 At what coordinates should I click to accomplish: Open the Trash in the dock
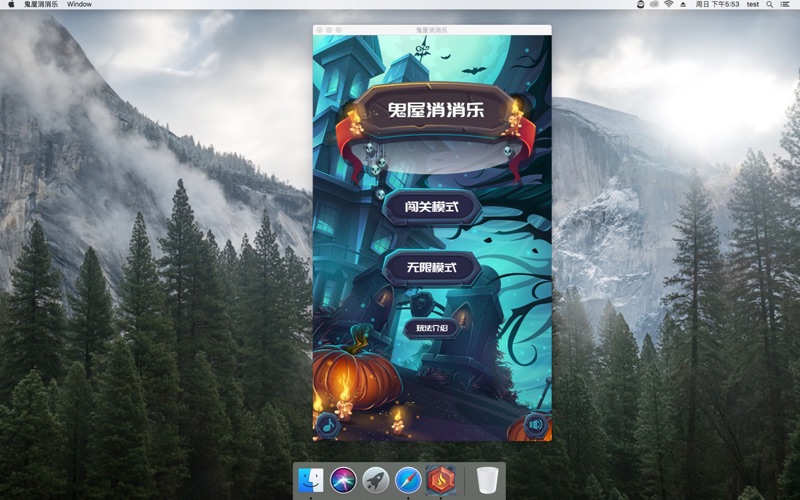pos(487,480)
